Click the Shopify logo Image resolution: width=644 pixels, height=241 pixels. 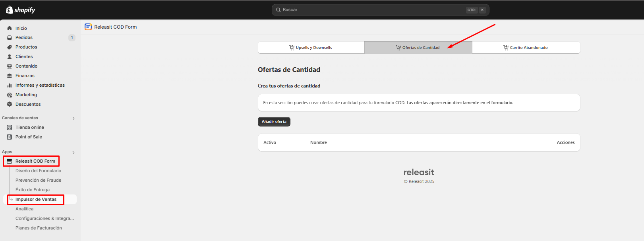tap(21, 10)
